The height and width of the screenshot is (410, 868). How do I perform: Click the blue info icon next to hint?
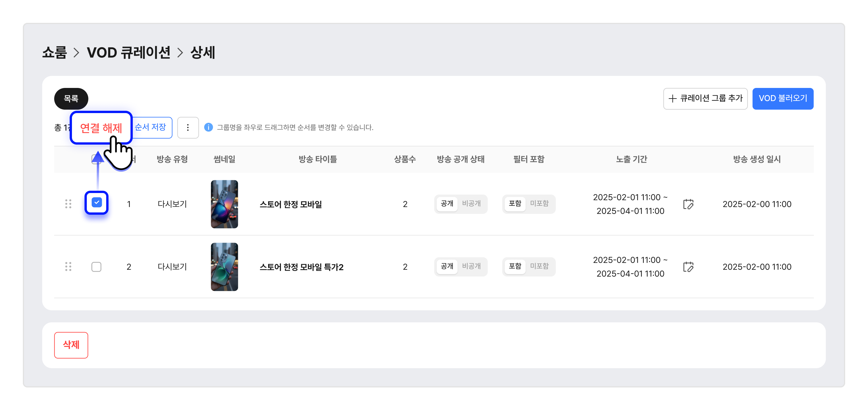208,127
